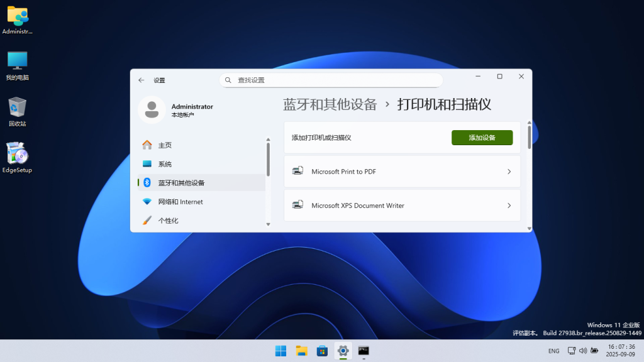
Task: Click the Administrator account avatar
Action: click(x=152, y=109)
